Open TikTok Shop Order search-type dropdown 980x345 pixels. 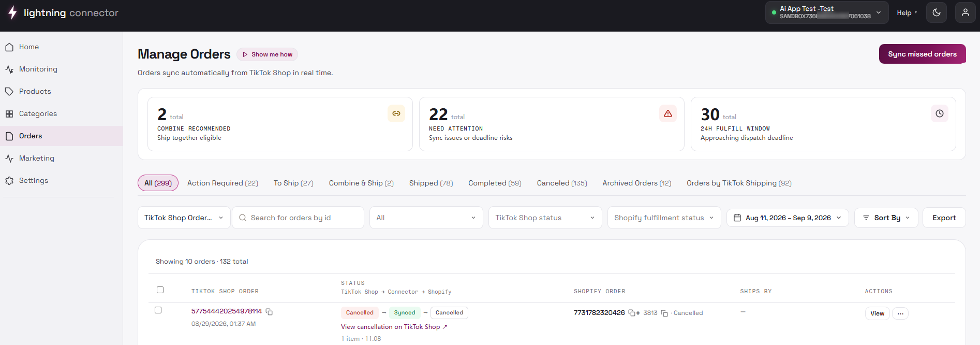(184, 218)
